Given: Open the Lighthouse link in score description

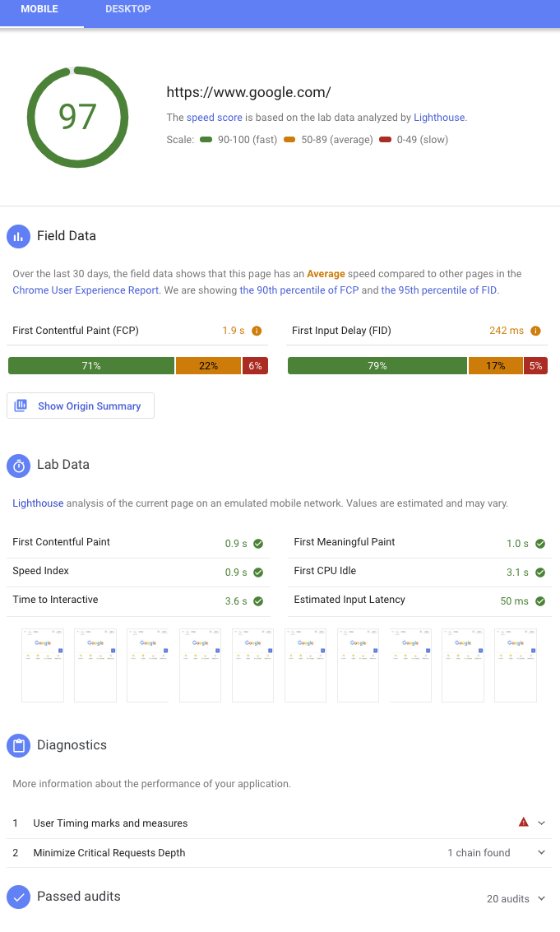Looking at the screenshot, I should coord(439,118).
